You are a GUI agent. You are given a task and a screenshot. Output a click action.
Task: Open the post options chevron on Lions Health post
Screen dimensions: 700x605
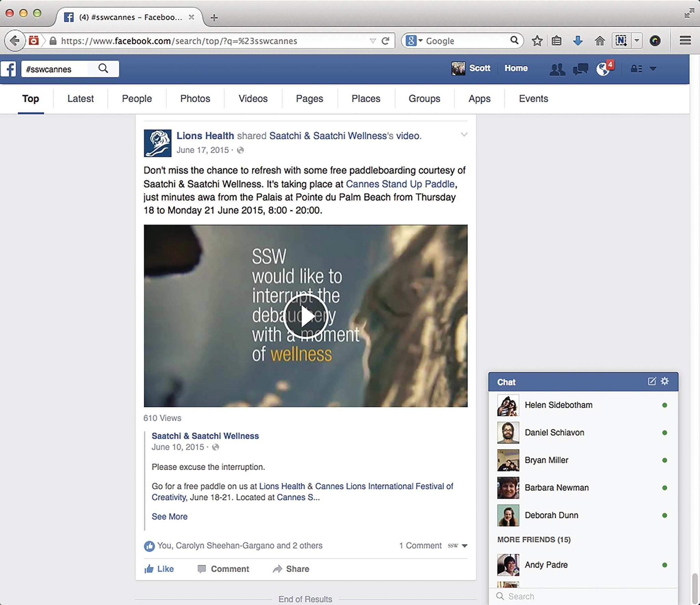(x=464, y=135)
